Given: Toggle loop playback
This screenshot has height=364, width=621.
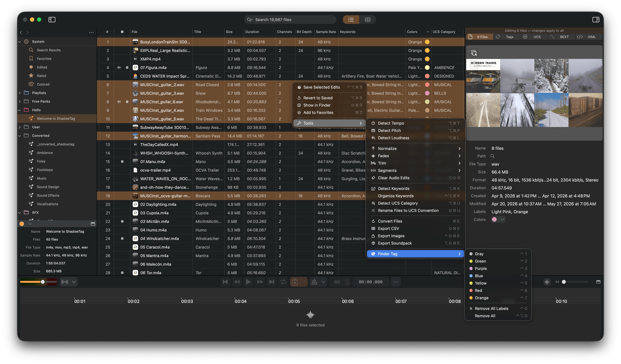Looking at the screenshot, I should click(x=283, y=282).
